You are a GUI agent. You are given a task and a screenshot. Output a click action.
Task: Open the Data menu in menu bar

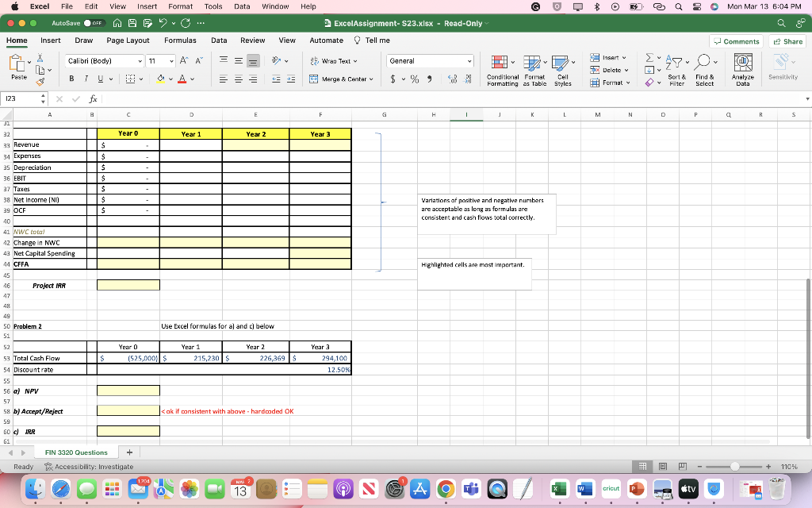point(241,6)
